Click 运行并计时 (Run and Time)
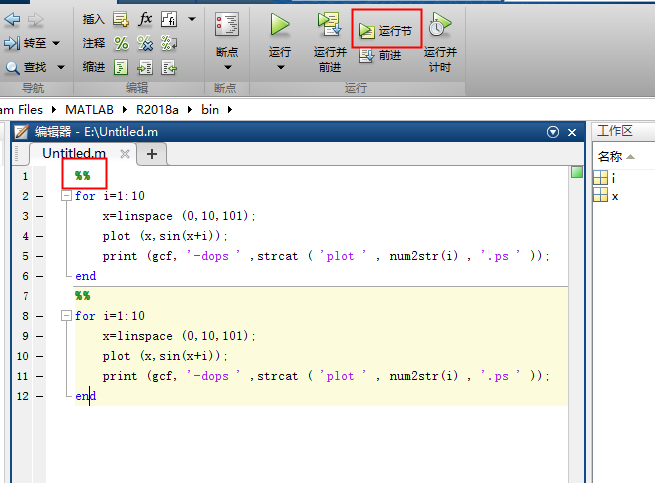The width and height of the screenshot is (655, 483). pos(440,42)
